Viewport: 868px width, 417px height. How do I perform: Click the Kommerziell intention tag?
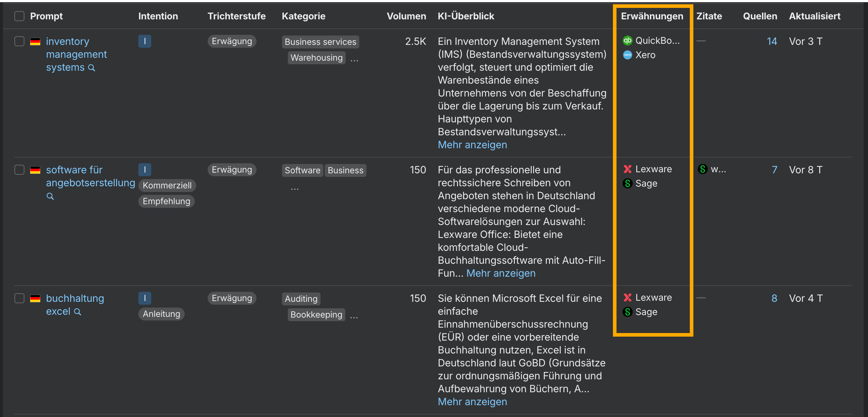coord(167,186)
